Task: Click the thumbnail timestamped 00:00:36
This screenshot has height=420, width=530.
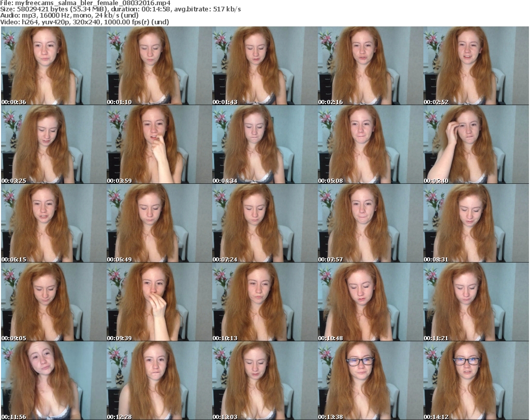Action: pos(53,66)
